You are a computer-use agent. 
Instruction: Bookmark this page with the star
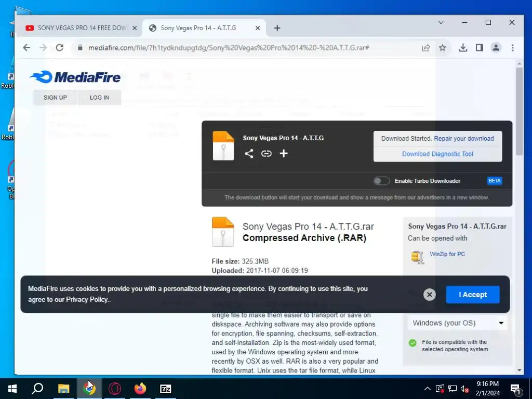443,48
